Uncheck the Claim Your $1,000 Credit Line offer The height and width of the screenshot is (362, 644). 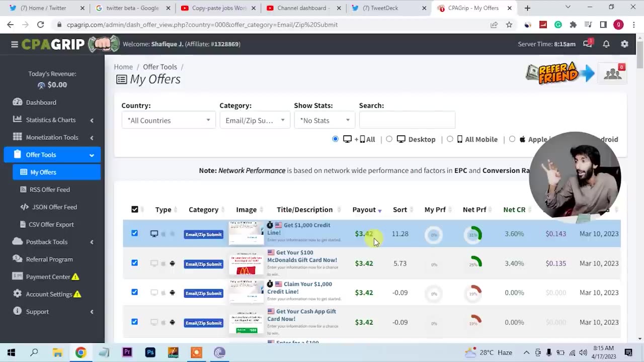click(x=134, y=292)
